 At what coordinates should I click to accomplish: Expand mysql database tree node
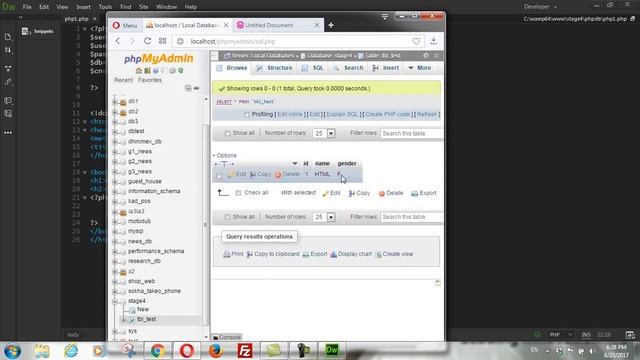tap(115, 231)
